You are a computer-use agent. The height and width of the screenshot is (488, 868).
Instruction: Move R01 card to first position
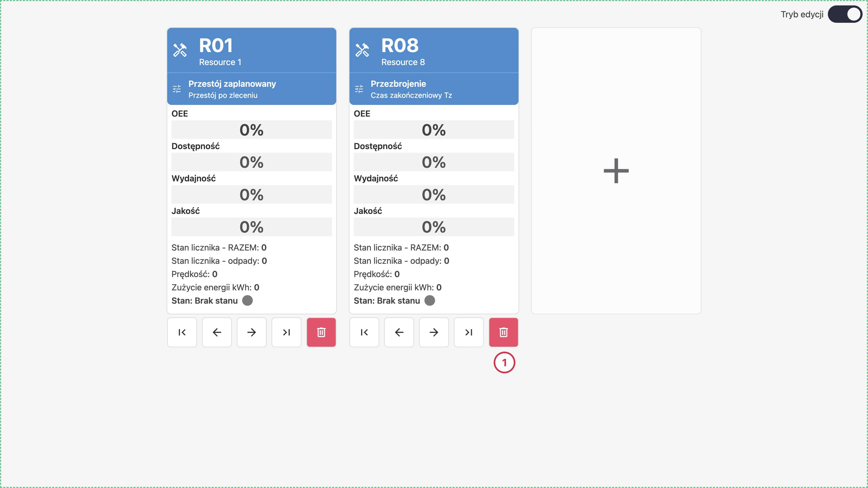point(182,332)
